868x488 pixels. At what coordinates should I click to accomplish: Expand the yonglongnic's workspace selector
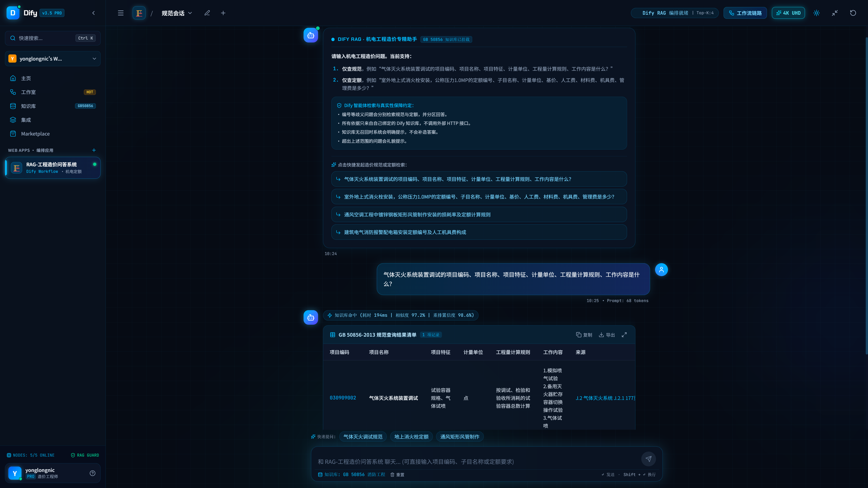(53, 59)
